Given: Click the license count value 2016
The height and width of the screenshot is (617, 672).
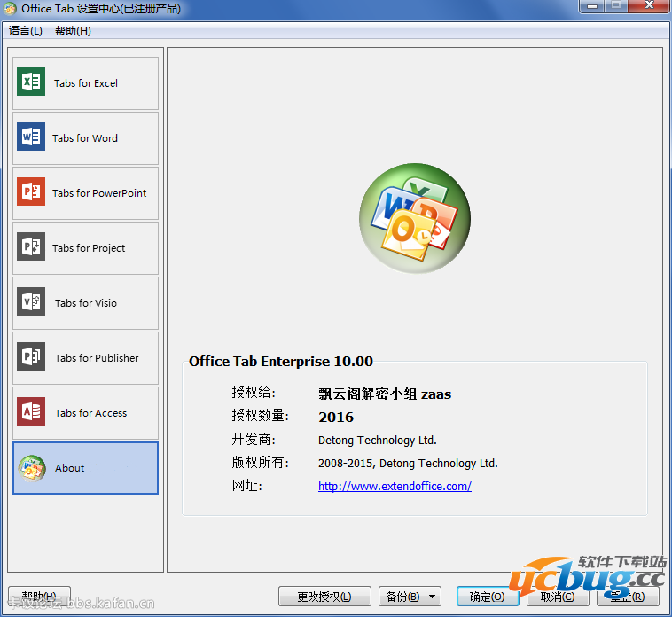Looking at the screenshot, I should 336,417.
